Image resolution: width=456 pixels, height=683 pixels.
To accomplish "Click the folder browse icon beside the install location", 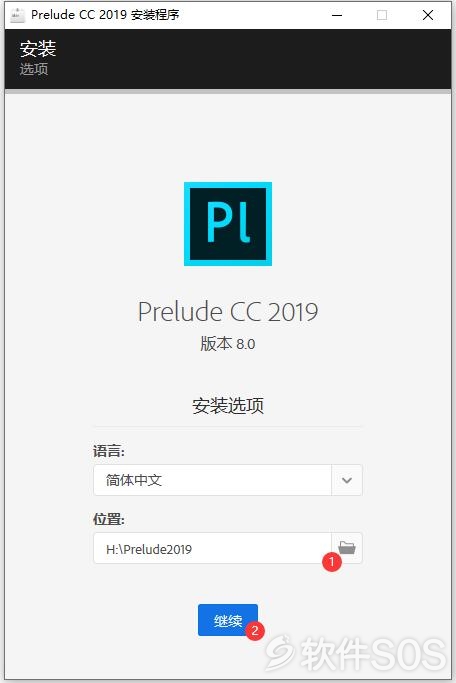I will 347,547.
